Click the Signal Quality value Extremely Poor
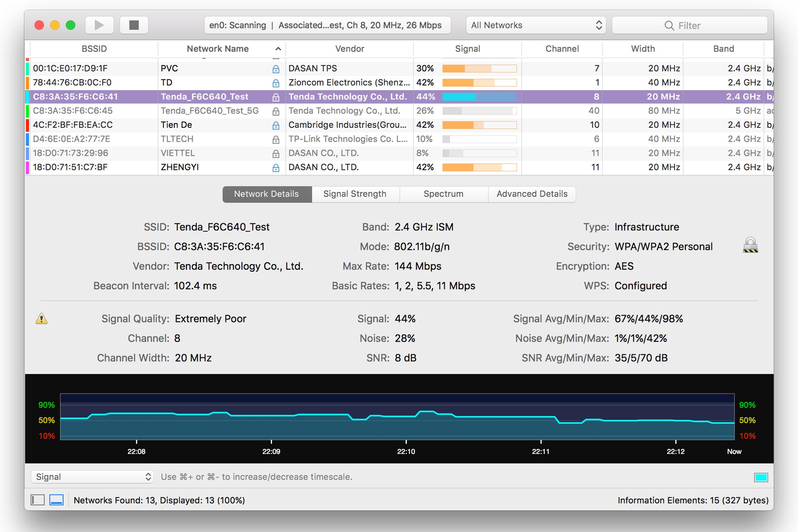The image size is (798, 532). tap(210, 319)
